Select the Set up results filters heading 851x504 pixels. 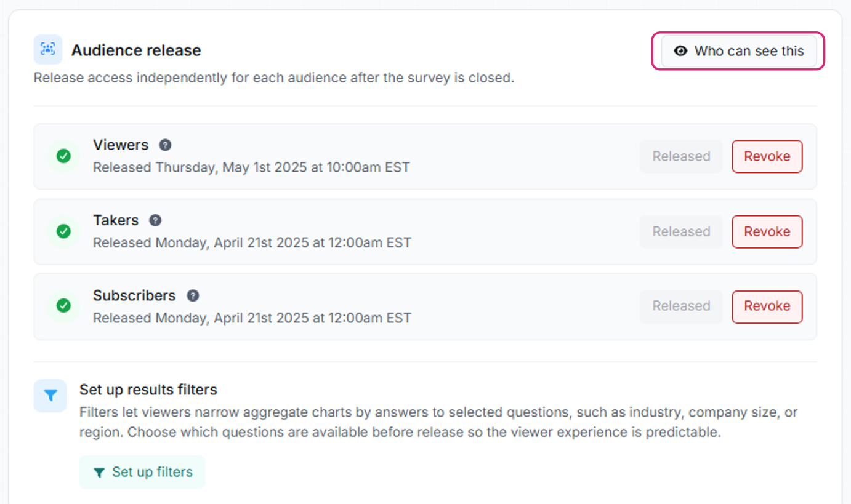point(148,390)
